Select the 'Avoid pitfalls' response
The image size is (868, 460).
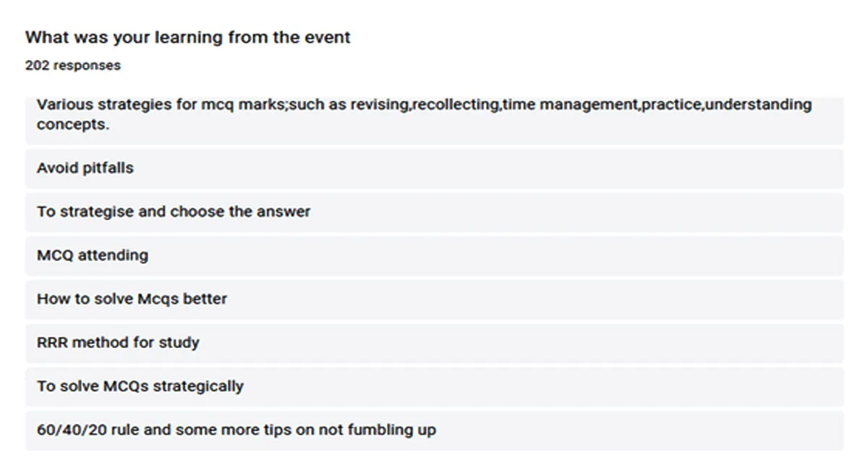tap(434, 169)
